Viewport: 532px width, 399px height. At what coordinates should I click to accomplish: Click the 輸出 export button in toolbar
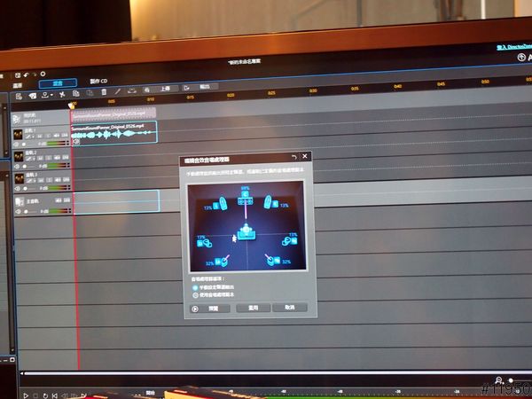[x=200, y=87]
